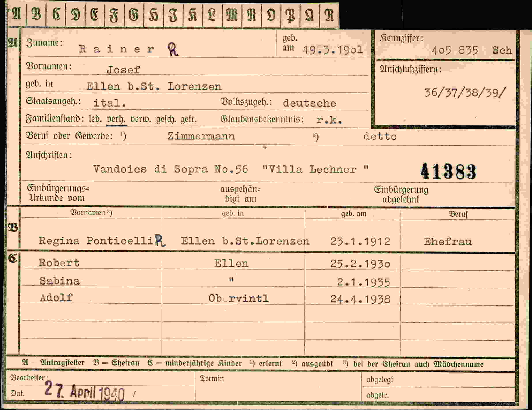532x410 pixels.
Task: Click birth date '19.3.1901'
Action: [333, 50]
